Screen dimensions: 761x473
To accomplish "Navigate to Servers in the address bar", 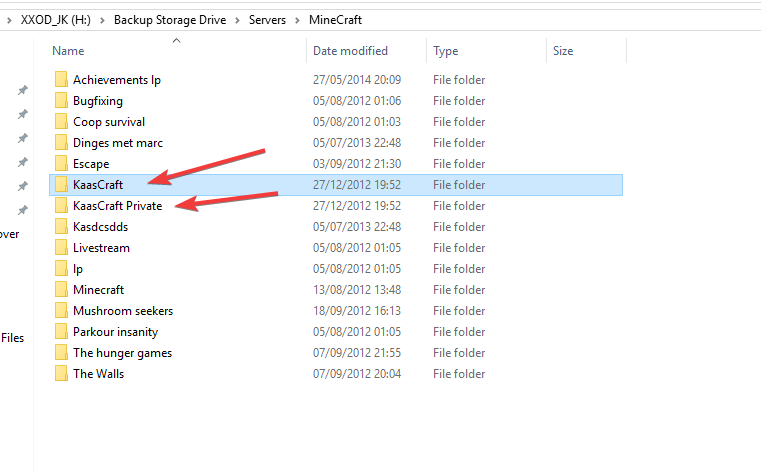I will (268, 19).
